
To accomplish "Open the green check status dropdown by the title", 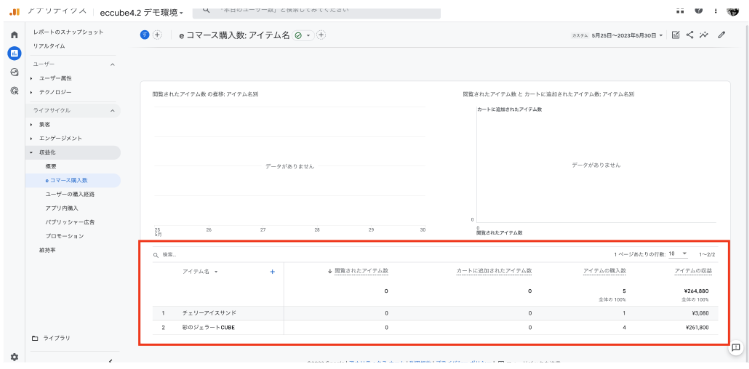I will [x=304, y=35].
